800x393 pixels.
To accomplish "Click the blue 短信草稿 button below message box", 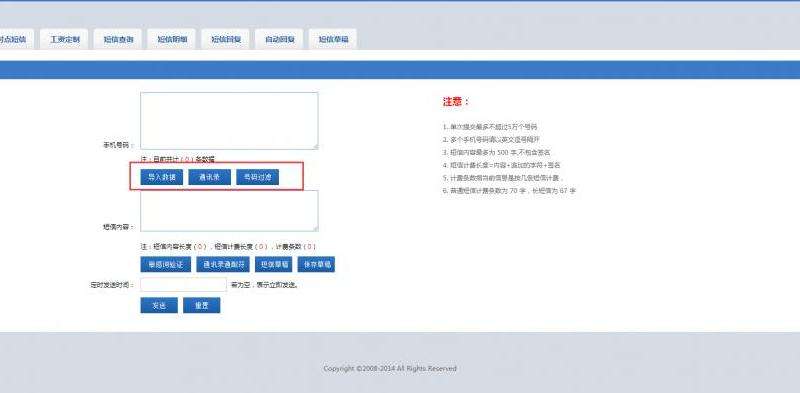I will tap(273, 264).
